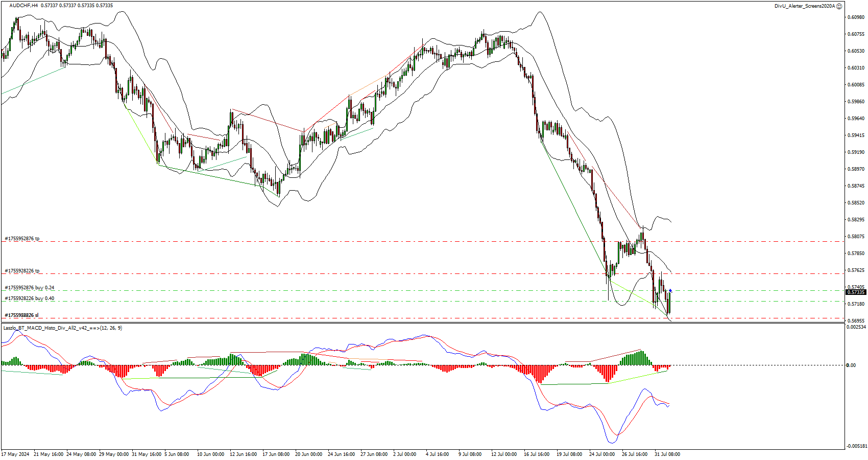Click the Laszlo_BT_MACD indicator label
The height and width of the screenshot is (460, 868).
point(62,328)
